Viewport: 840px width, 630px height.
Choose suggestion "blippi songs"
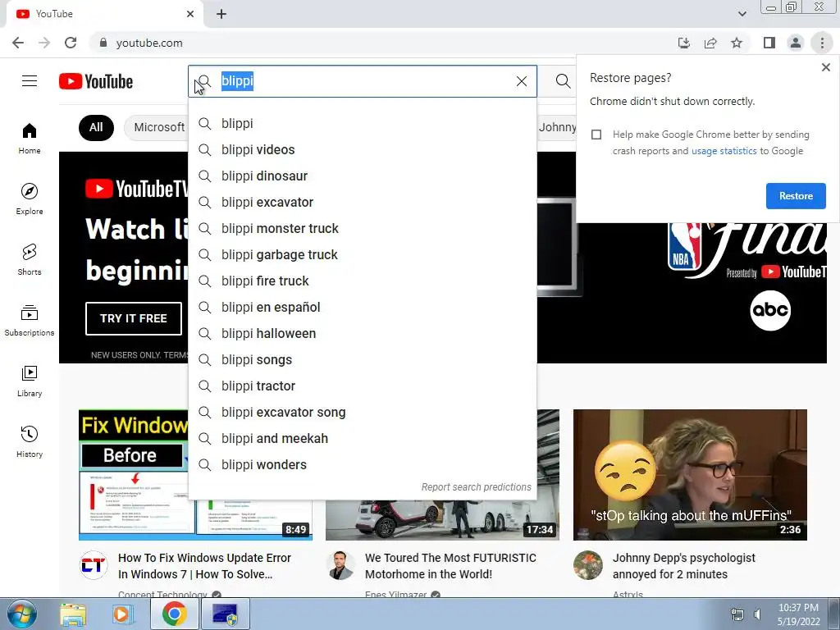362,359
